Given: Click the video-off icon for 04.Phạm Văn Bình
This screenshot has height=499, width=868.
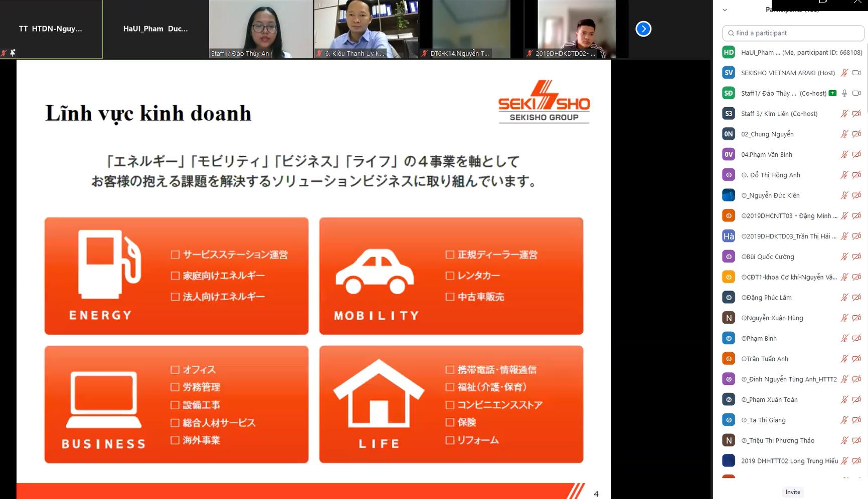Looking at the screenshot, I should click(x=856, y=155).
